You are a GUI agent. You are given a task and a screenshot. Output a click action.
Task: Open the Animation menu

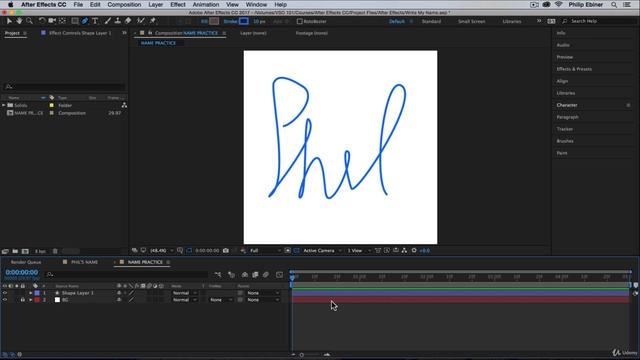point(206,5)
